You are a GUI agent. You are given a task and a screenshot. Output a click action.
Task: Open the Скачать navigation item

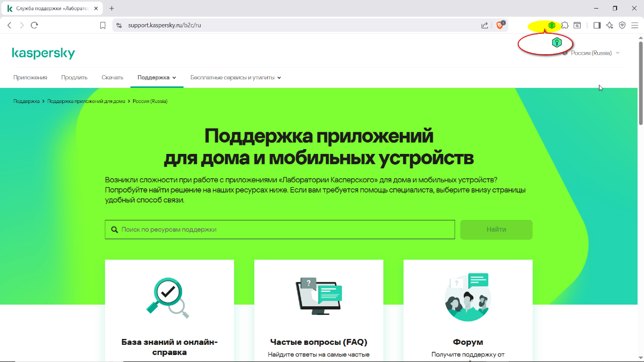coord(112,77)
